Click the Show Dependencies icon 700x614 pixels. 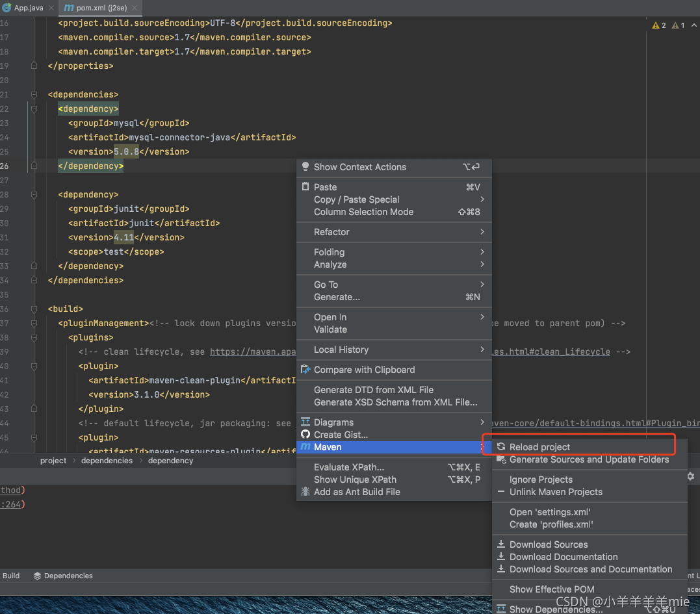[x=501, y=609]
